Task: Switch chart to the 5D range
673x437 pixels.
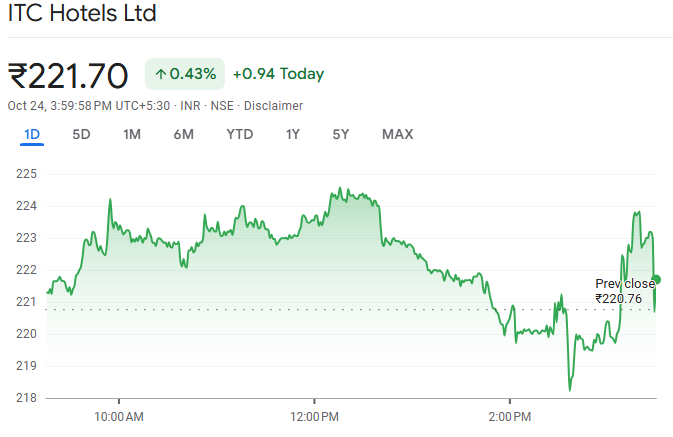Action: (82, 135)
